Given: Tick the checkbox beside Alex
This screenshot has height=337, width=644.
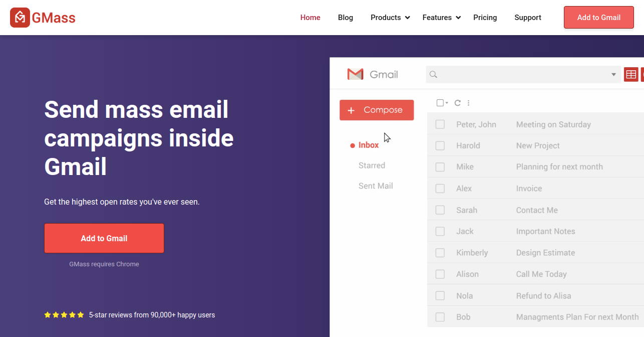Looking at the screenshot, I should tap(440, 189).
